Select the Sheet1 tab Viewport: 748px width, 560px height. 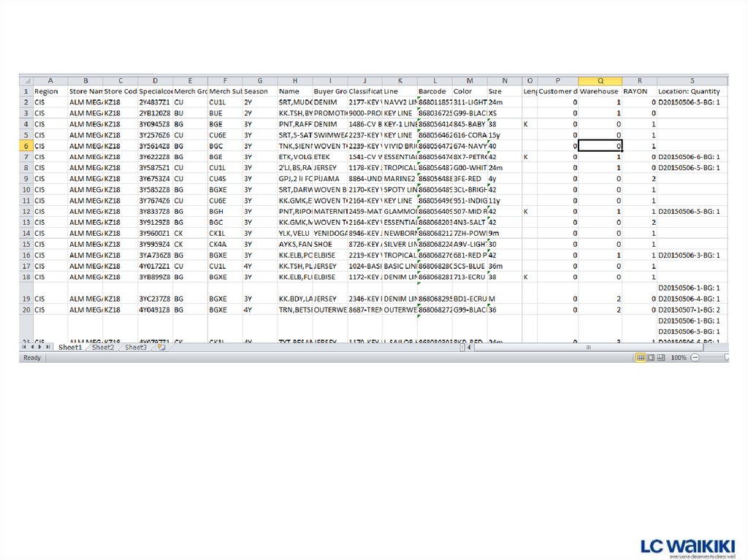pyautogui.click(x=70, y=348)
